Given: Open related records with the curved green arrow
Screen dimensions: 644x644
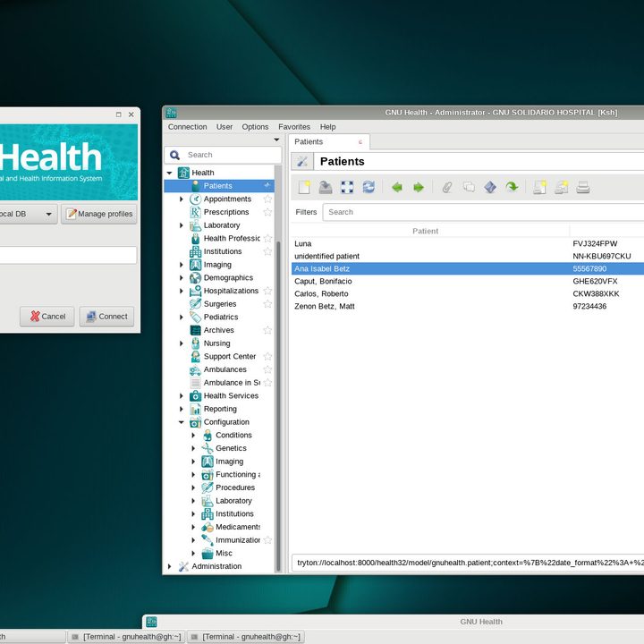Looking at the screenshot, I should pyautogui.click(x=512, y=187).
